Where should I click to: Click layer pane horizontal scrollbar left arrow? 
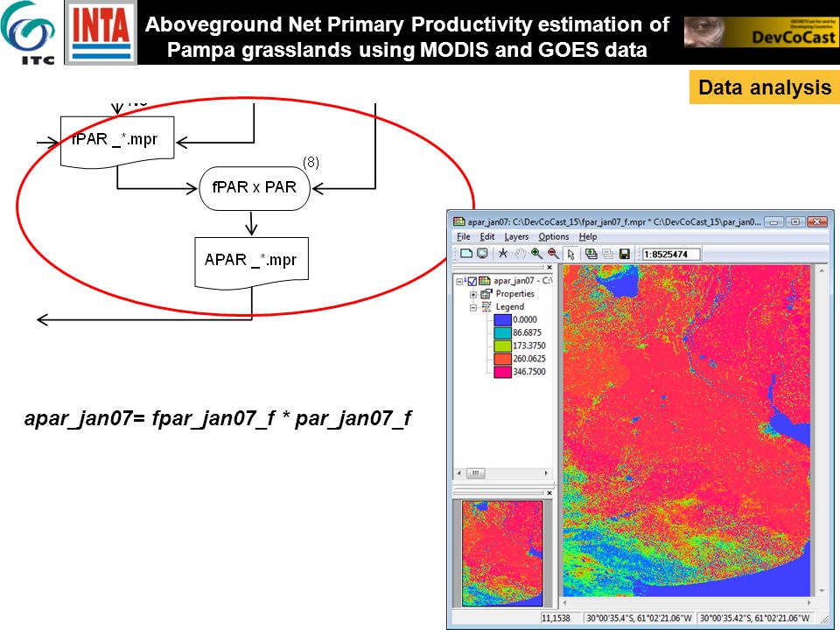pos(459,473)
